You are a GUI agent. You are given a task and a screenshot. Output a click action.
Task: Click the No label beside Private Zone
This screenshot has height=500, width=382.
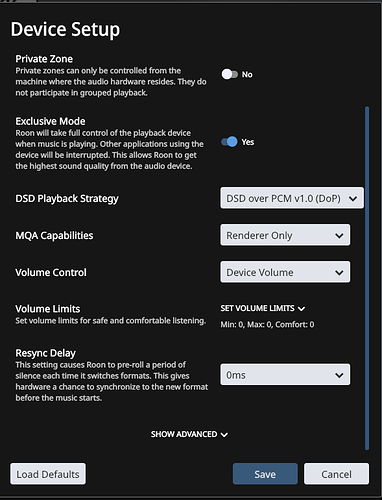click(x=247, y=74)
